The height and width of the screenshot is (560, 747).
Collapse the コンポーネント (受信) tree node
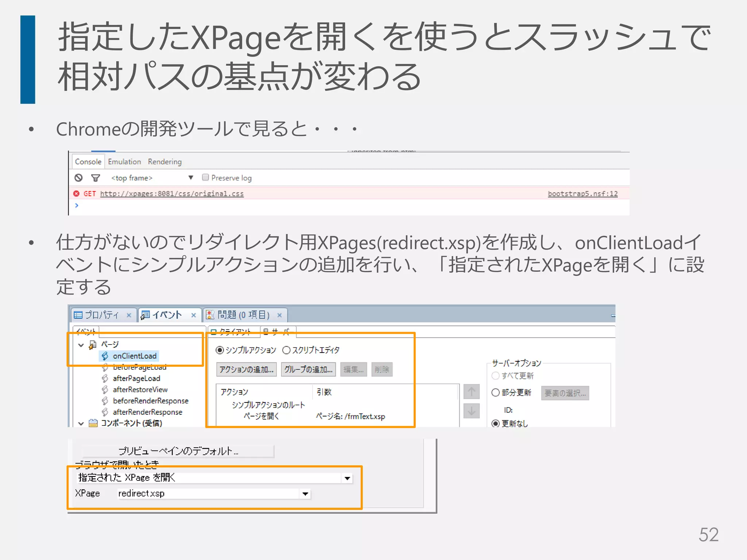coord(81,423)
